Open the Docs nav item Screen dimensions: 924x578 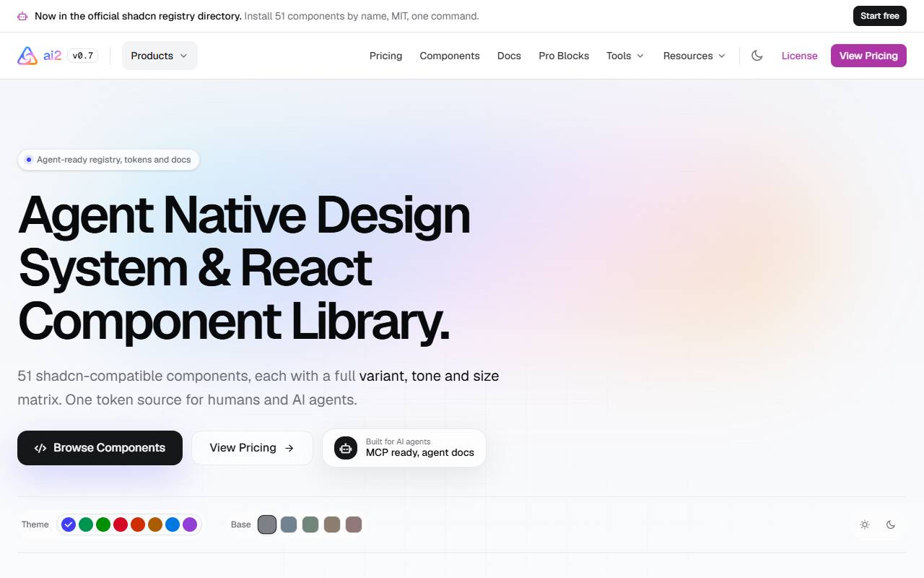pos(509,56)
